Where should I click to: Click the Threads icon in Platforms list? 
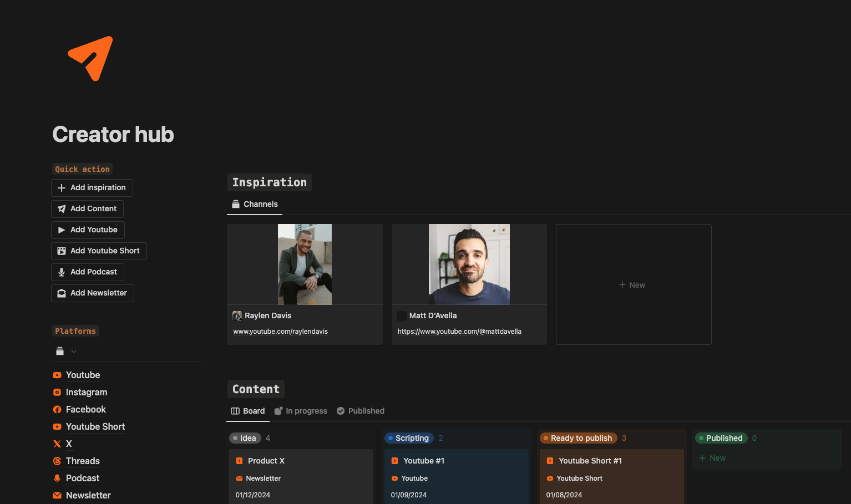(x=57, y=461)
